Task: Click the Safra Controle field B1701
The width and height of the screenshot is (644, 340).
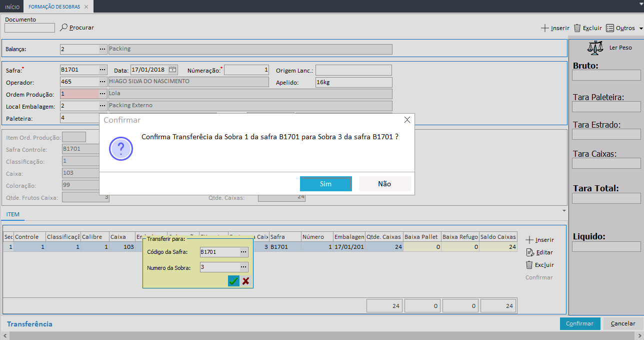Action: (80, 149)
